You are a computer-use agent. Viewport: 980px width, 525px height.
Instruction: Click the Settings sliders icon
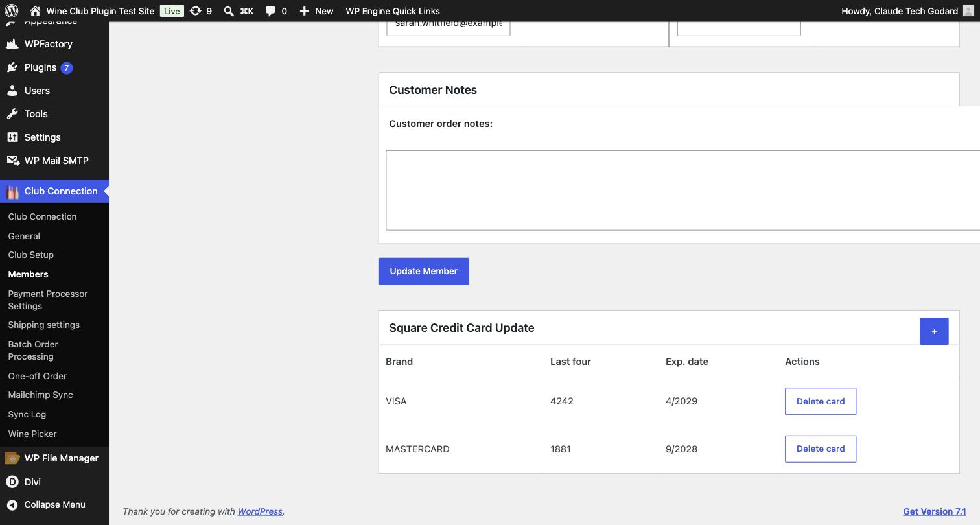point(12,137)
